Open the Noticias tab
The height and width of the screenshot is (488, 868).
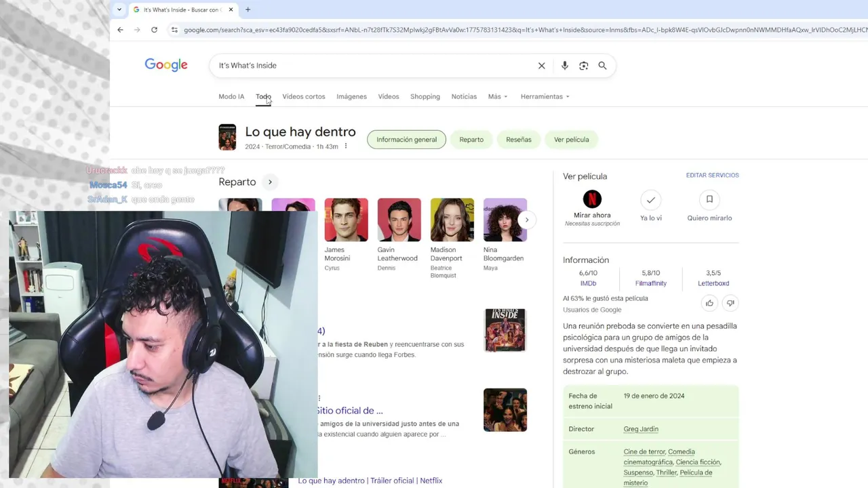pos(464,96)
